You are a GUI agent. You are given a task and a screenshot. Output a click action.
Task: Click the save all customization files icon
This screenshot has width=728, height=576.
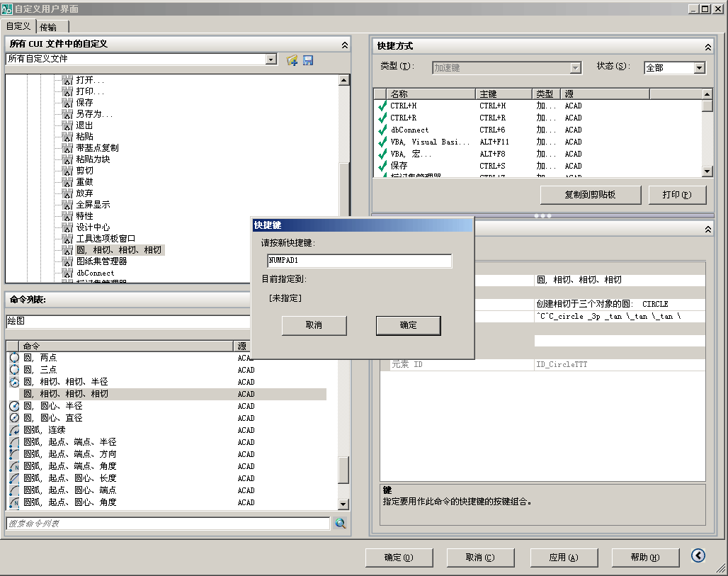tap(308, 60)
